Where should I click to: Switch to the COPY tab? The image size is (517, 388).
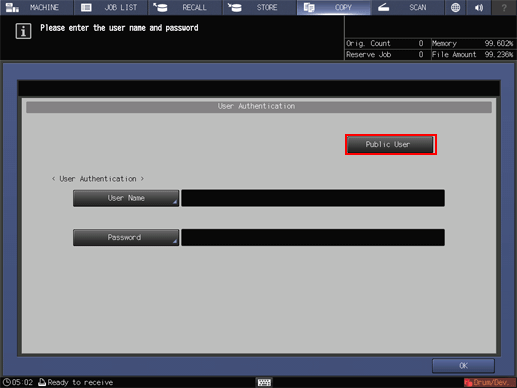coord(334,7)
